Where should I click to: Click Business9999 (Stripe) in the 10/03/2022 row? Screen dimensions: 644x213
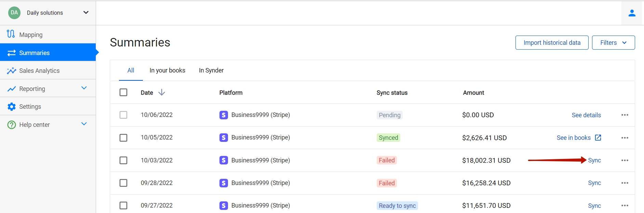tap(260, 160)
